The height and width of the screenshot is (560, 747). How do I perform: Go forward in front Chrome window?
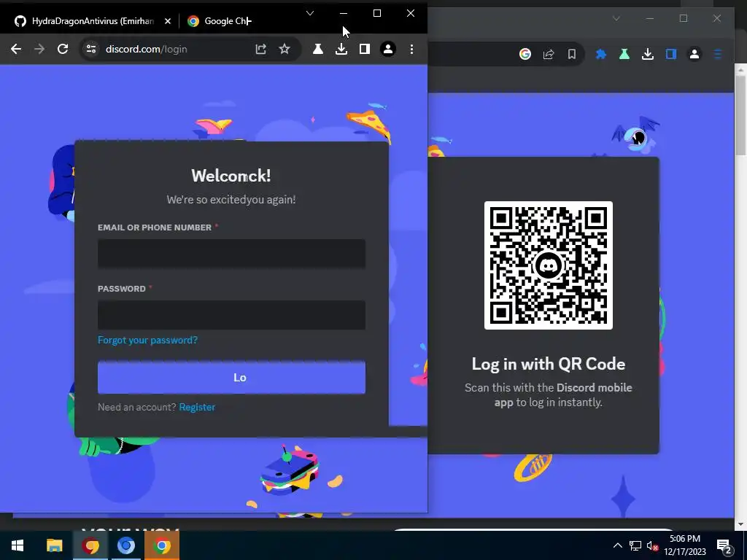[39, 49]
